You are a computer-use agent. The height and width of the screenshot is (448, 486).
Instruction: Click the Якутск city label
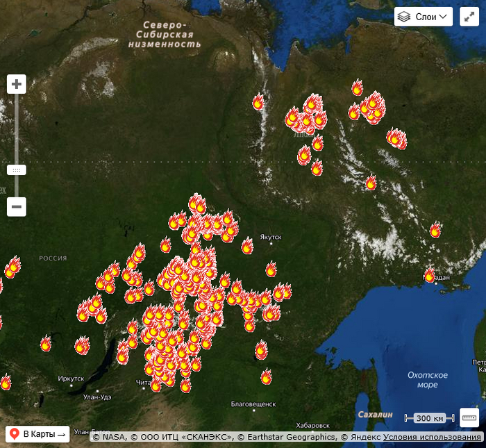click(x=271, y=237)
